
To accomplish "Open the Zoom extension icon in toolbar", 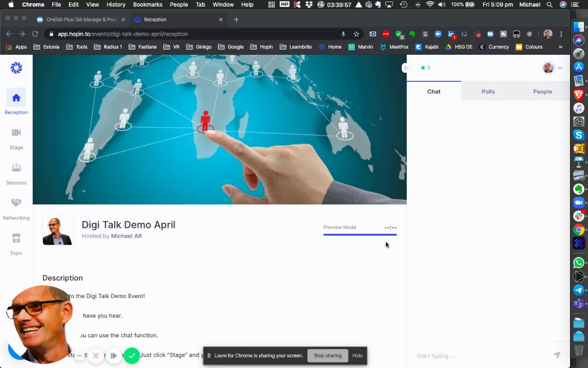I will 437,34.
